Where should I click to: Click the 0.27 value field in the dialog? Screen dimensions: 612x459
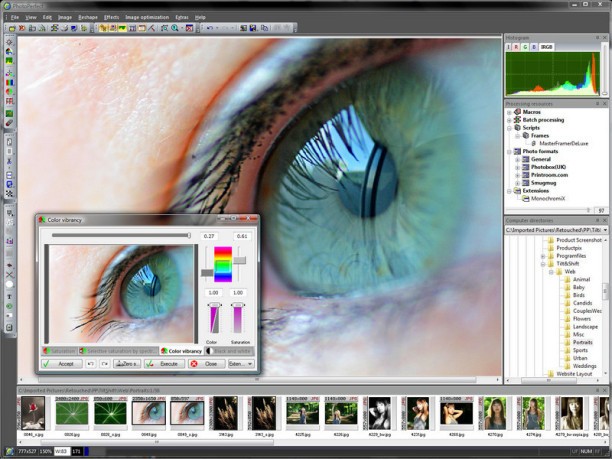click(209, 236)
